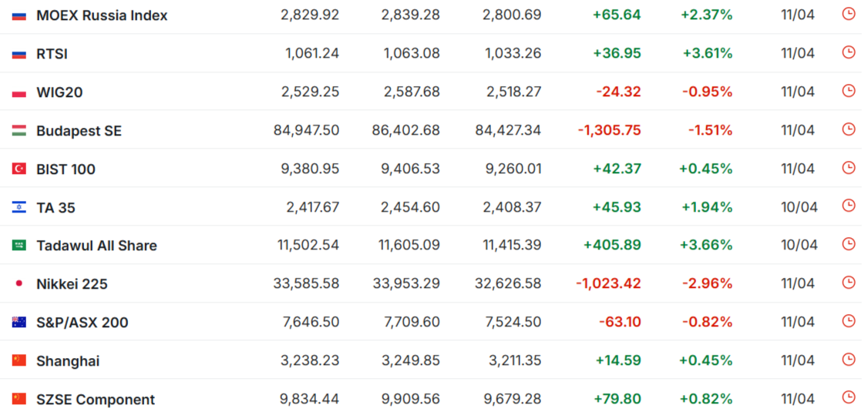Click the Israel flag icon beside TA 35
Image resolution: width=868 pixels, height=415 pixels.
click(x=19, y=207)
